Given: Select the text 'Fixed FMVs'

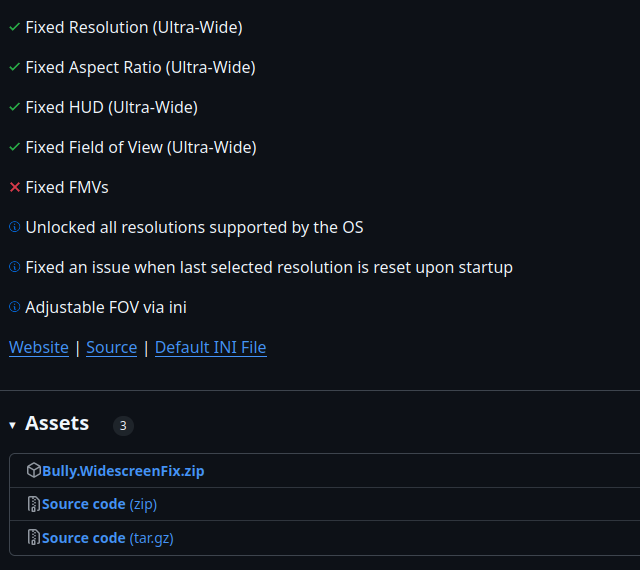Looking at the screenshot, I should (x=67, y=188).
